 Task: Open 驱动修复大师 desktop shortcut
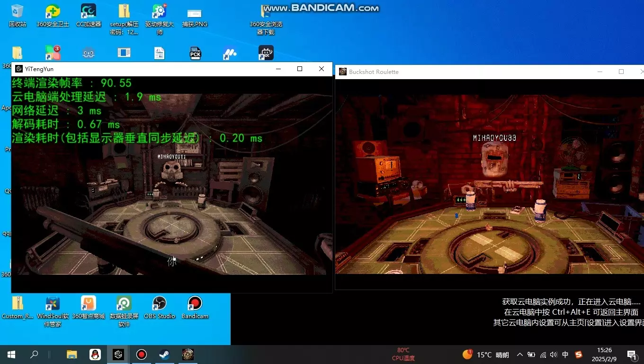(x=160, y=19)
